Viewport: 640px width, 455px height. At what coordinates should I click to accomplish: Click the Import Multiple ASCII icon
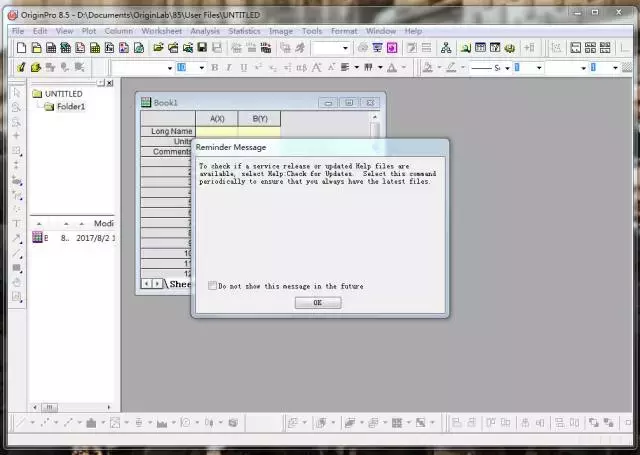point(266,48)
